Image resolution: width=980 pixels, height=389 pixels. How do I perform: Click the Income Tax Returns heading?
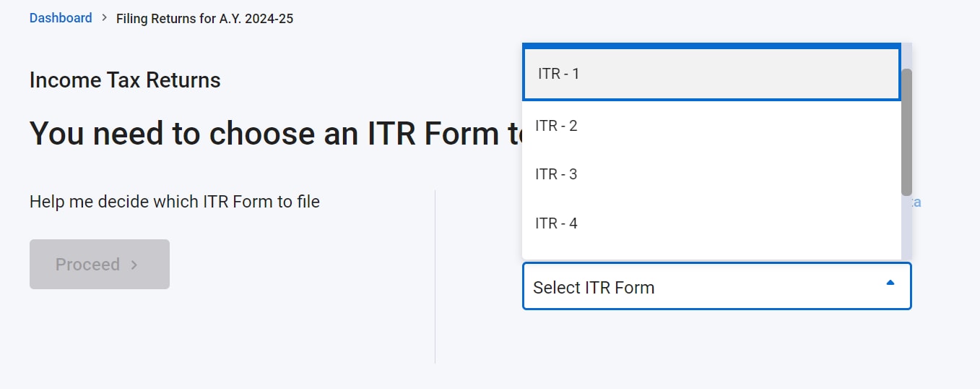(125, 80)
